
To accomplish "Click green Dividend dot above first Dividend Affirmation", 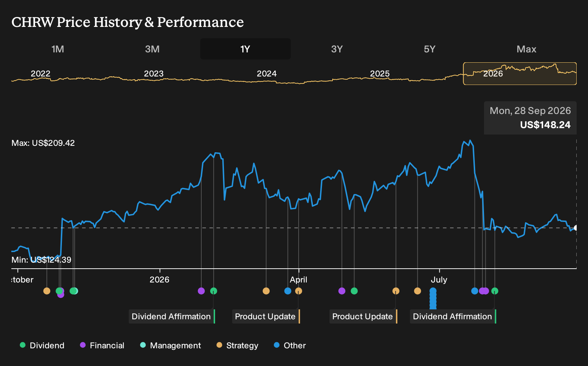I will pos(214,291).
